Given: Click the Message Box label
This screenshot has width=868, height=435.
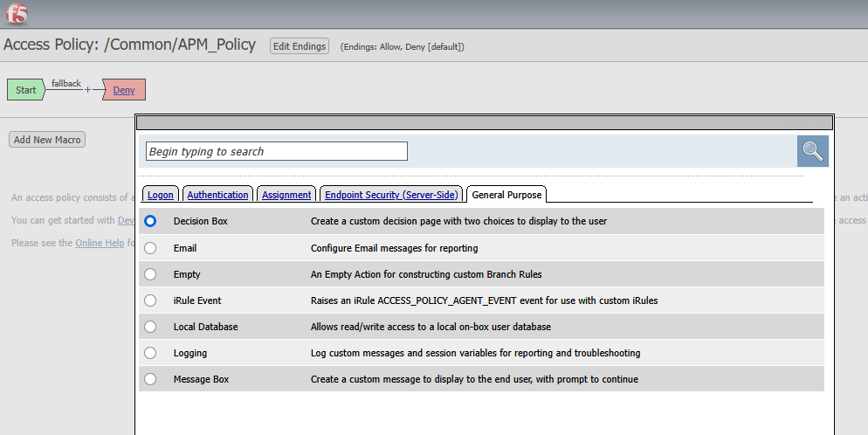Looking at the screenshot, I should pos(201,379).
